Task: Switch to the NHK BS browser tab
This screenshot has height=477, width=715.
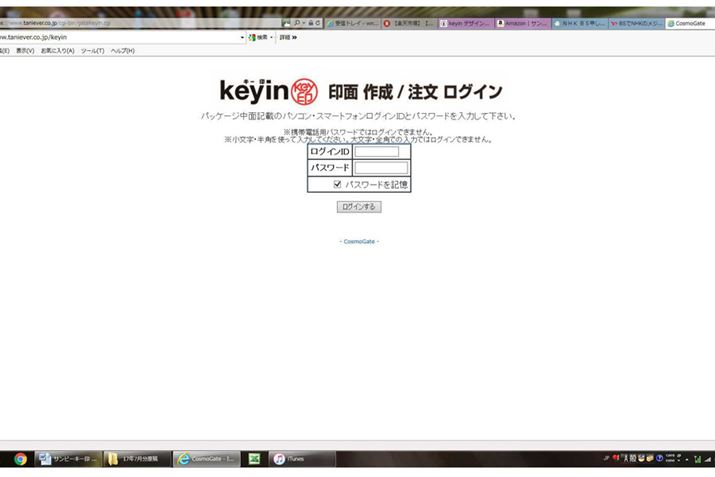Action: [x=580, y=23]
